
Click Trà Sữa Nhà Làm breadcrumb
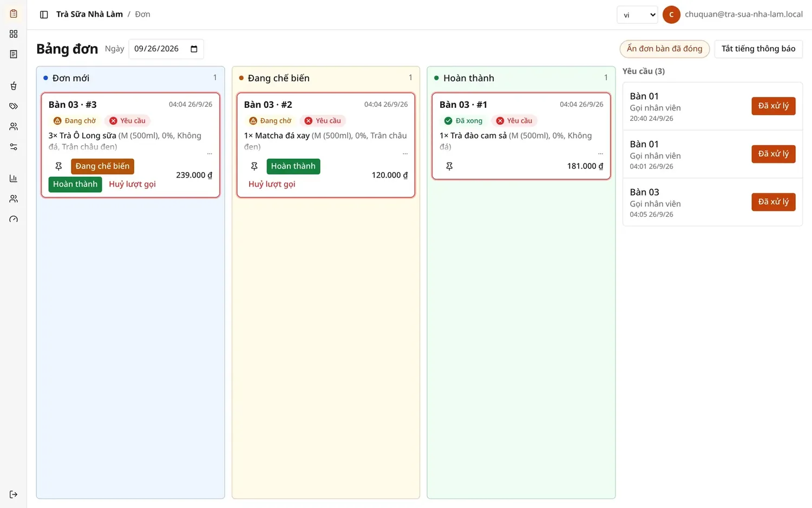89,15
